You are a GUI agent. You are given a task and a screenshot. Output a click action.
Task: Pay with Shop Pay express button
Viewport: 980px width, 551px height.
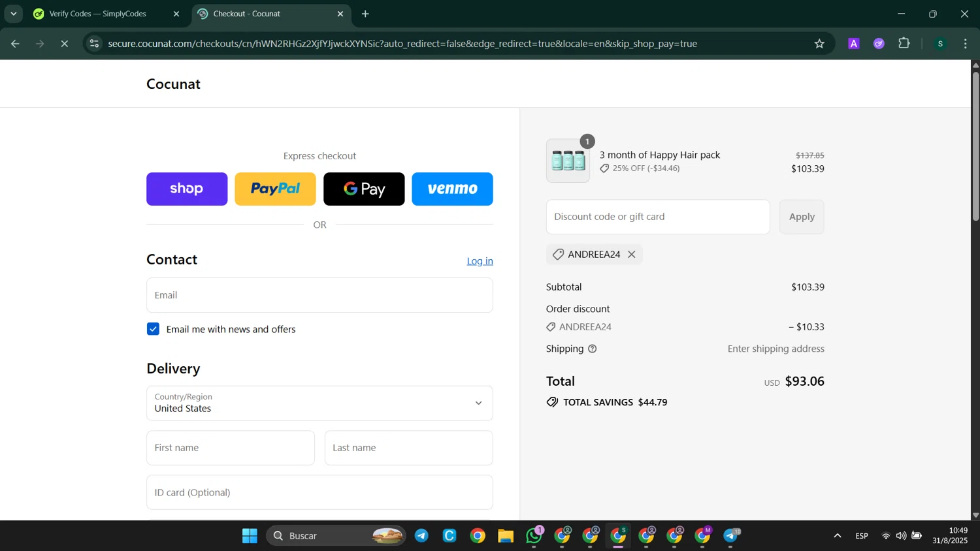(187, 189)
